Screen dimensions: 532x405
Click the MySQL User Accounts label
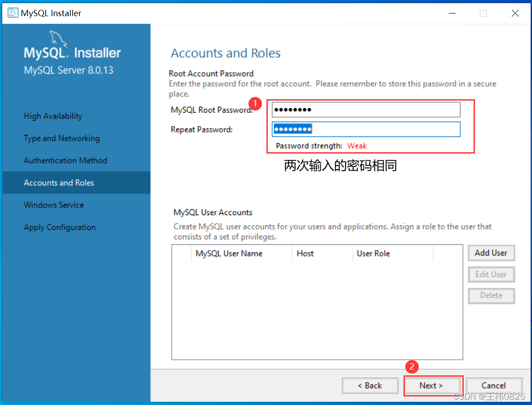[213, 212]
